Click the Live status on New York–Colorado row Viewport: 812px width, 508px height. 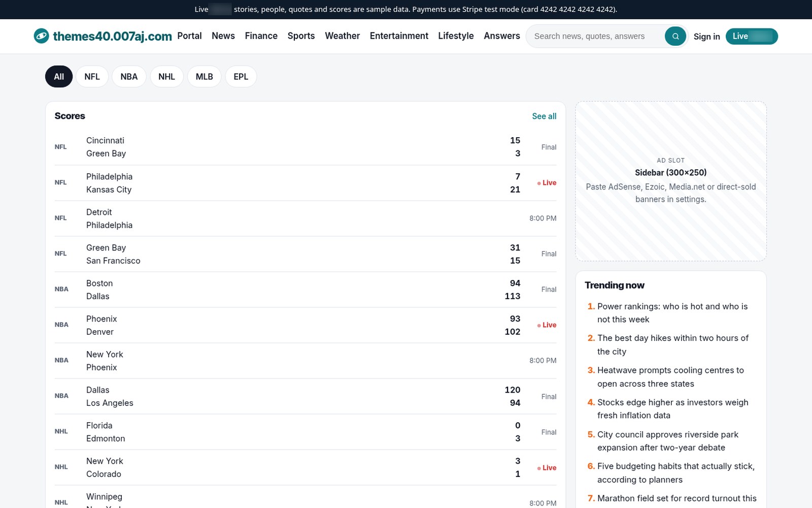[x=547, y=468]
